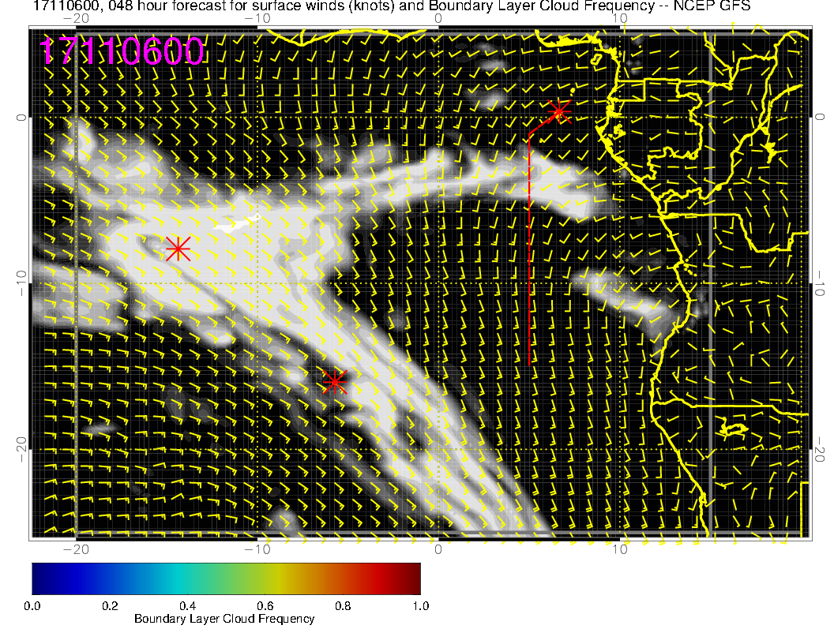
Task: Click the left axis '-10' latitude label
Action: pyautogui.click(x=21, y=283)
